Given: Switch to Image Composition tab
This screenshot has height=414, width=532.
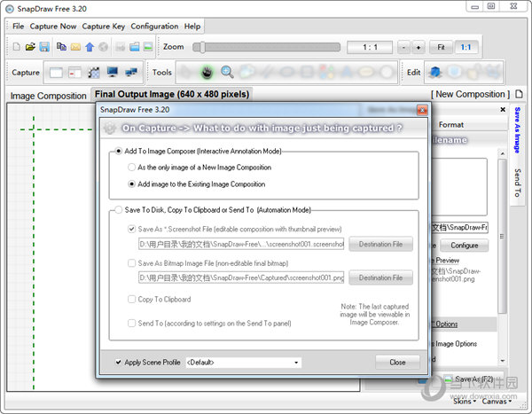Looking at the screenshot, I should pyautogui.click(x=48, y=96).
